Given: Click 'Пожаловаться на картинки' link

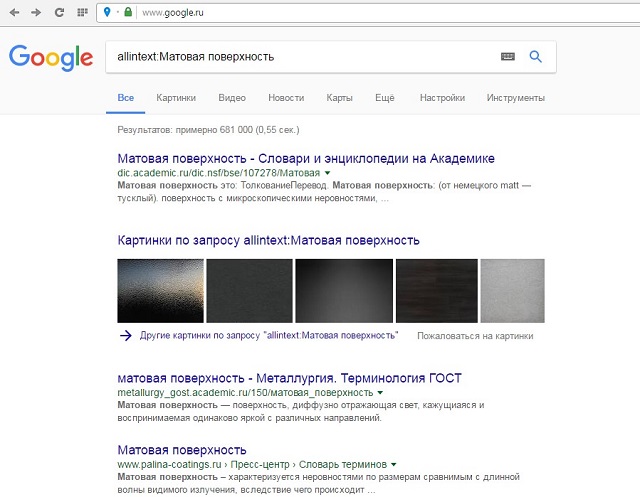Looking at the screenshot, I should click(x=475, y=336).
